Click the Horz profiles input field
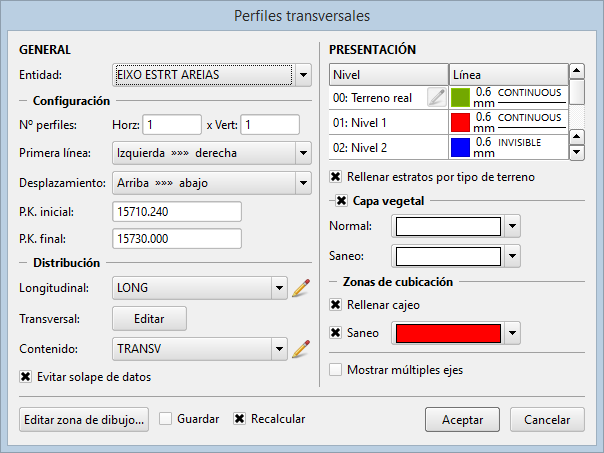 (172, 124)
